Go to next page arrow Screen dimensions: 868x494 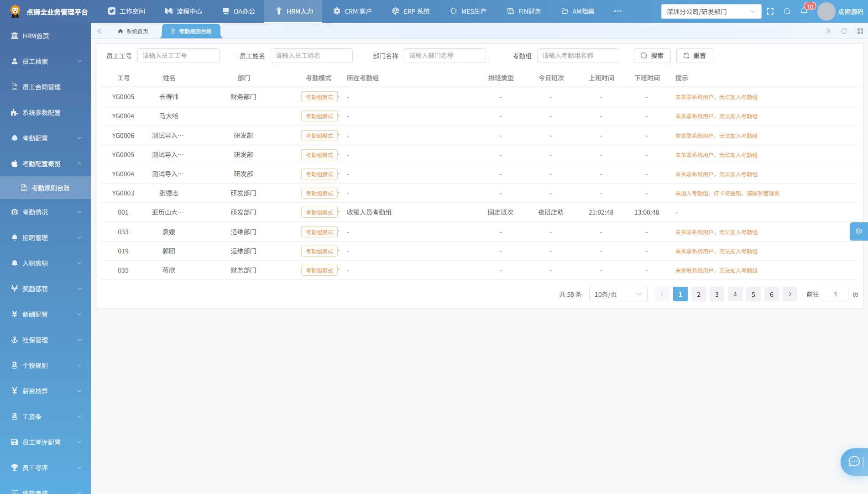pyautogui.click(x=790, y=294)
